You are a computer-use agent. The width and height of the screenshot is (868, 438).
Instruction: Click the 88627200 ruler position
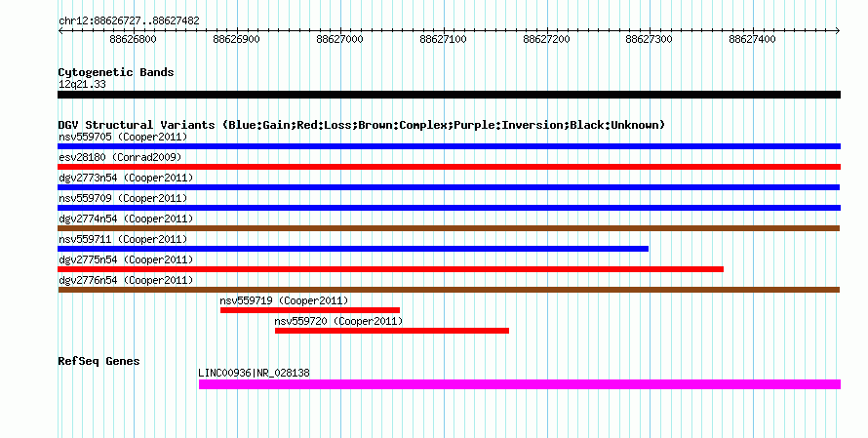tap(546, 39)
